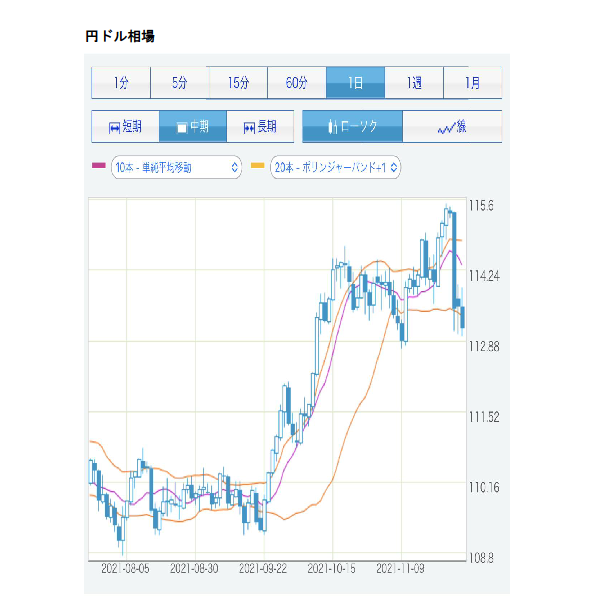Open the 20本 ボリンジャーバンド+1 dropdown
595x615 pixels.
click(335, 167)
